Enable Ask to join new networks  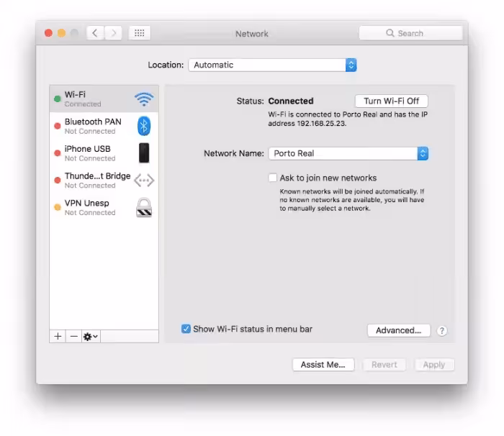click(x=273, y=178)
